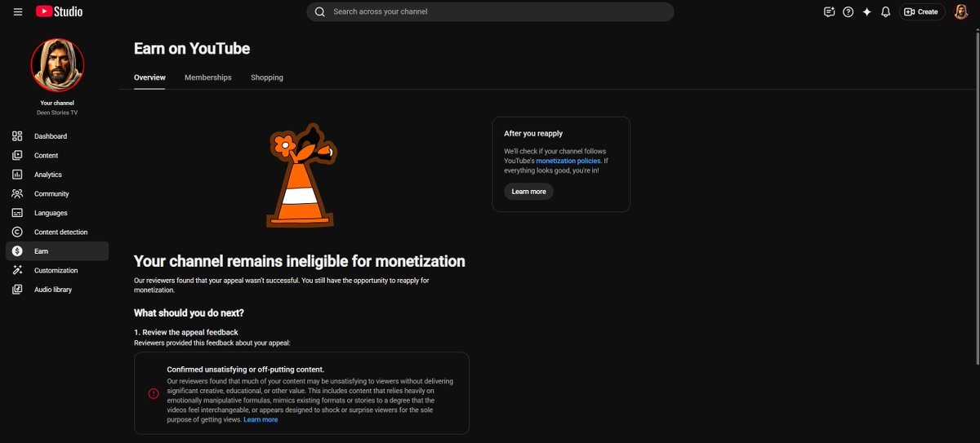This screenshot has width=980, height=443.
Task: Open the send feedback icon
Action: [x=829, y=11]
